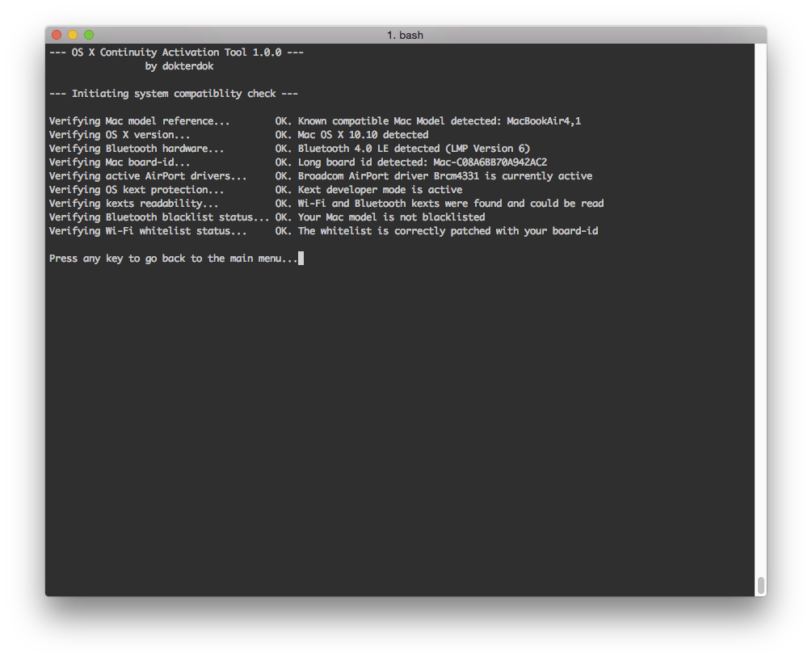The width and height of the screenshot is (812, 661).
Task: Click the 'OS X Continuity Activation Tool 1.0.0' header
Action: [x=177, y=53]
